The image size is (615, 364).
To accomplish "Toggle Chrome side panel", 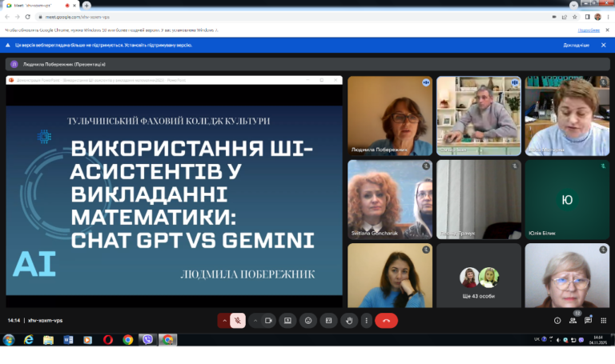I will (x=587, y=17).
